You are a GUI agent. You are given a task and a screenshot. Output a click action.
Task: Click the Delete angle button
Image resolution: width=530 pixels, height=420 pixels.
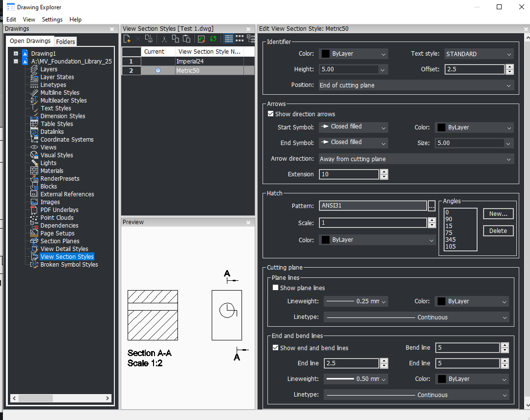(498, 231)
